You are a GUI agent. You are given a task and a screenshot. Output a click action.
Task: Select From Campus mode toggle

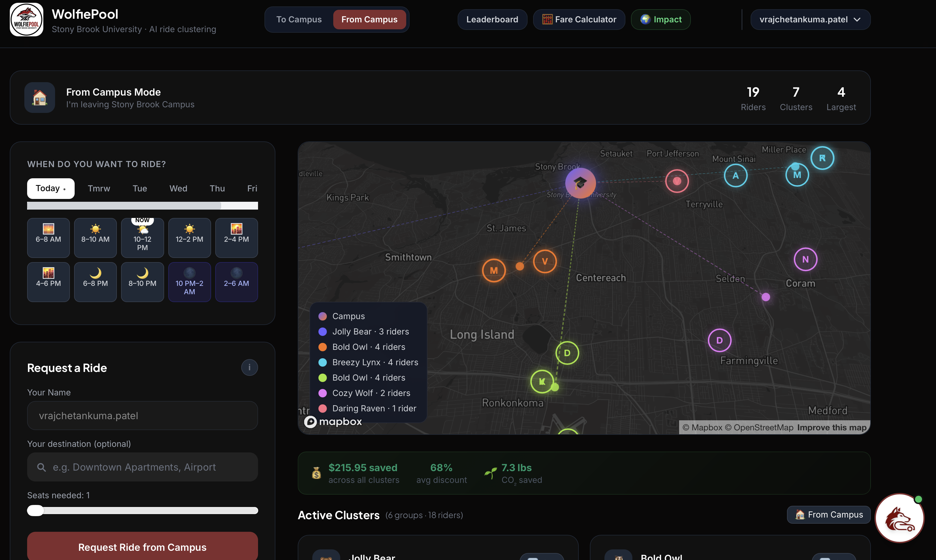369,20
